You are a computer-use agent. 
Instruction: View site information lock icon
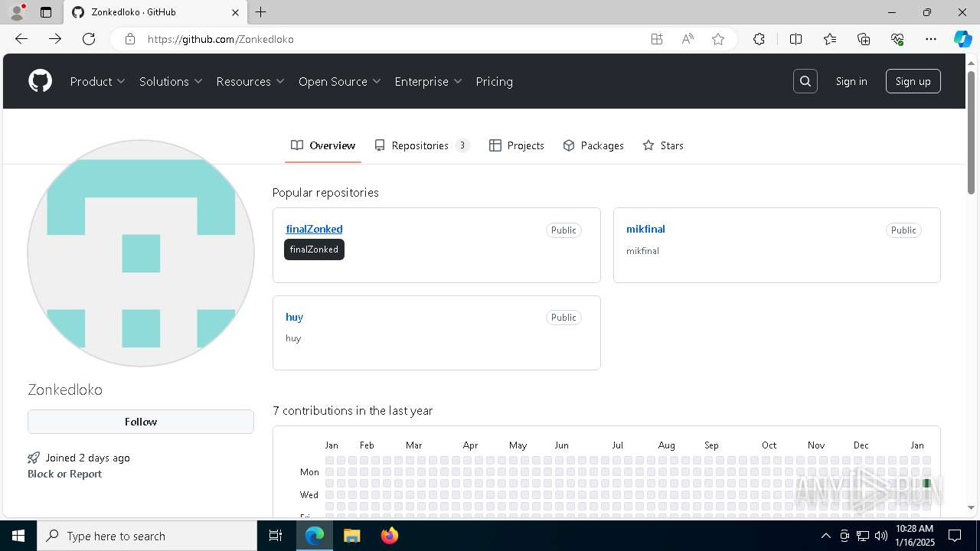pos(130,39)
